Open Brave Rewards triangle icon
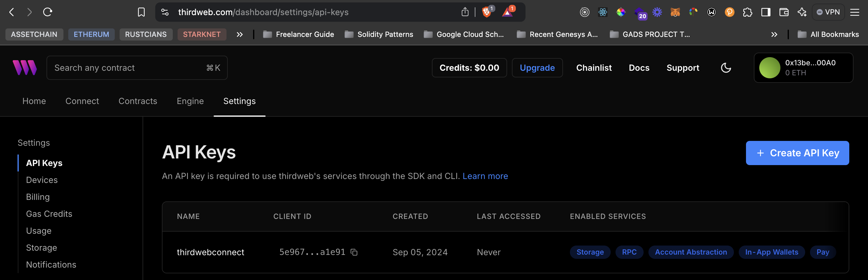The image size is (868, 280). 508,12
